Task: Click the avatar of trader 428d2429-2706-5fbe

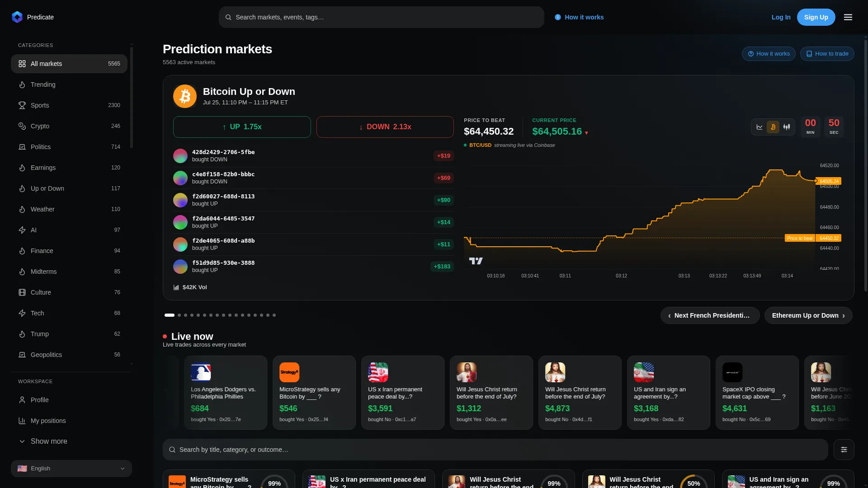Action: (180, 156)
